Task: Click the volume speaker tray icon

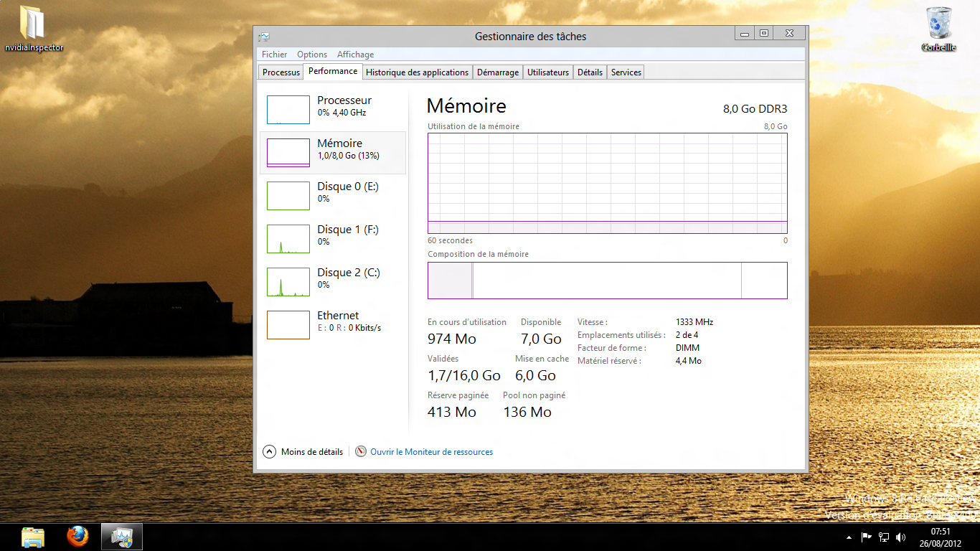Action: 900,537
